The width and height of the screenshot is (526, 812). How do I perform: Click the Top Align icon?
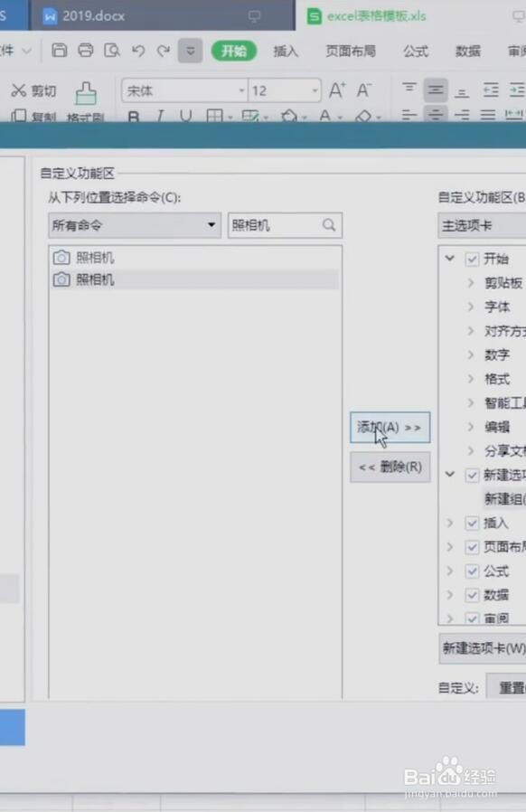tap(409, 88)
